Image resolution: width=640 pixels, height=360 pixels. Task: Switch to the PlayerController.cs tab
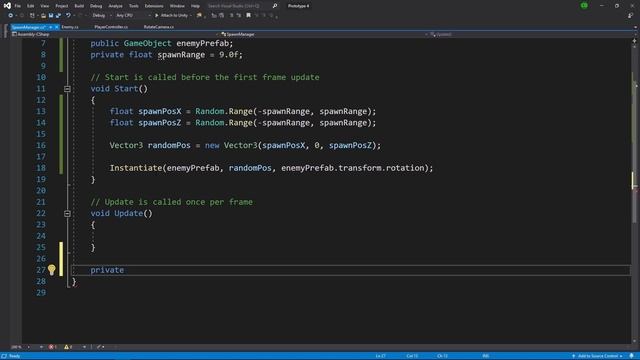point(111,27)
